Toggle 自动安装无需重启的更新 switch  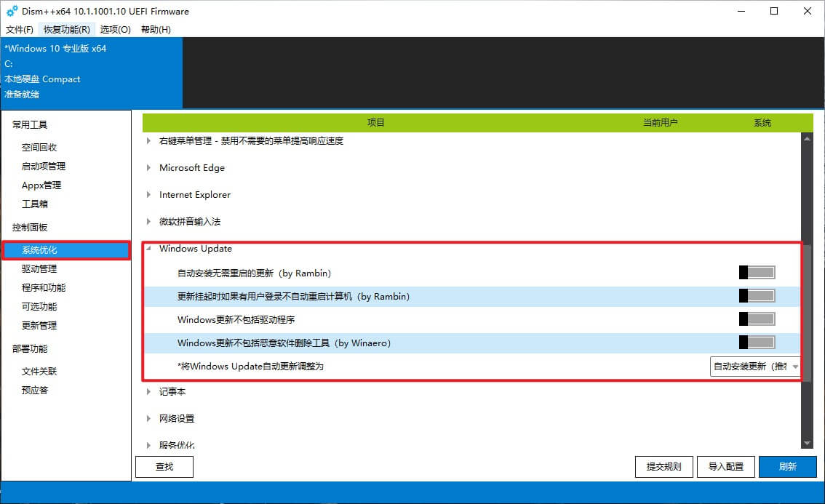pyautogui.click(x=757, y=273)
